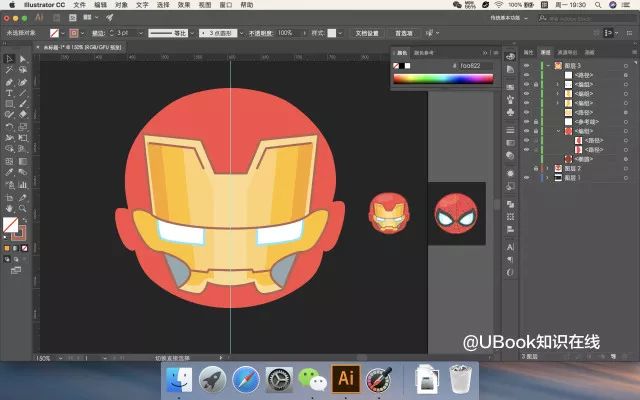640x400 pixels.
Task: Select the Pen tool
Action: point(9,82)
